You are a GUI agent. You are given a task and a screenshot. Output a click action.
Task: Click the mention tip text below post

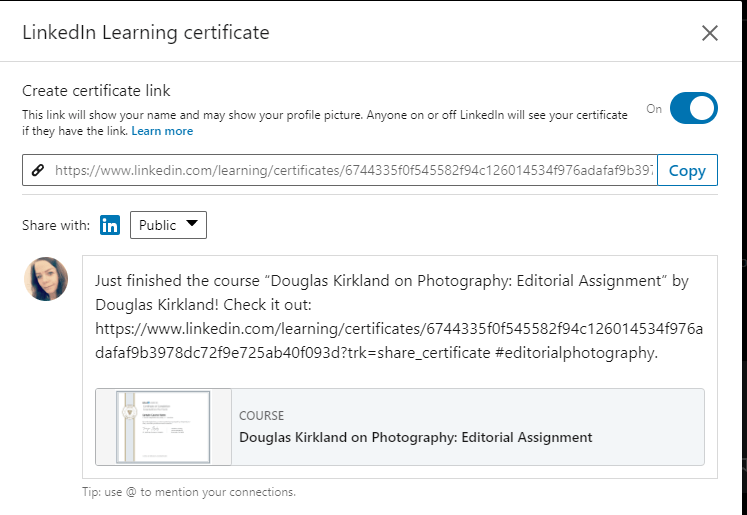click(x=189, y=492)
